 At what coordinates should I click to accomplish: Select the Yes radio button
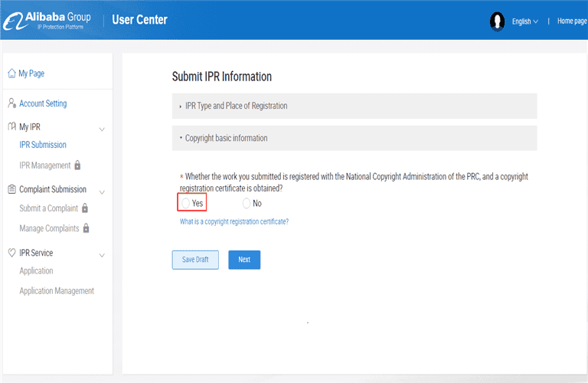coord(185,203)
